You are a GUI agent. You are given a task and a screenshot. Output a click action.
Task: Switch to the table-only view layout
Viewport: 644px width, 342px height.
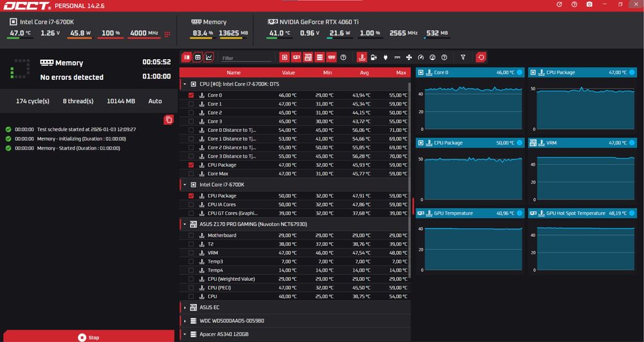click(x=187, y=57)
